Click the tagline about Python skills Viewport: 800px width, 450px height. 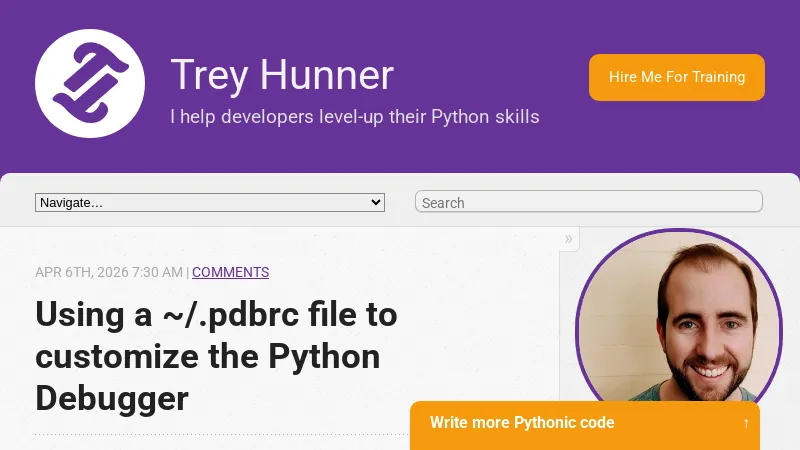pos(355,117)
